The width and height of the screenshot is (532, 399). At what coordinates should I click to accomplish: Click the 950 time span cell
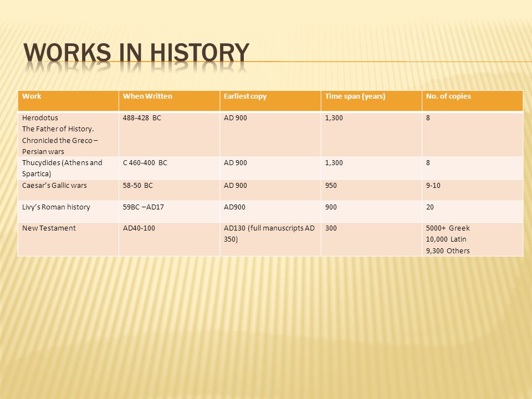point(371,190)
